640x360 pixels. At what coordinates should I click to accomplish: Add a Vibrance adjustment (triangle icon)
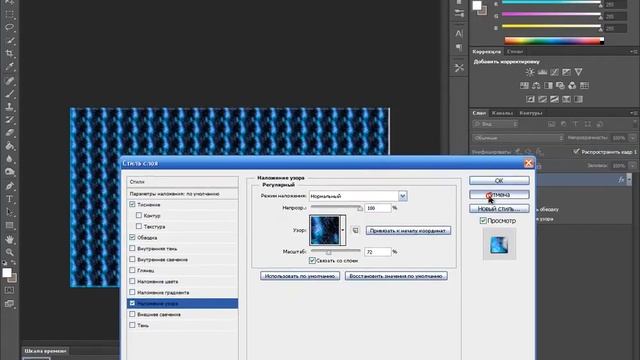578,72
